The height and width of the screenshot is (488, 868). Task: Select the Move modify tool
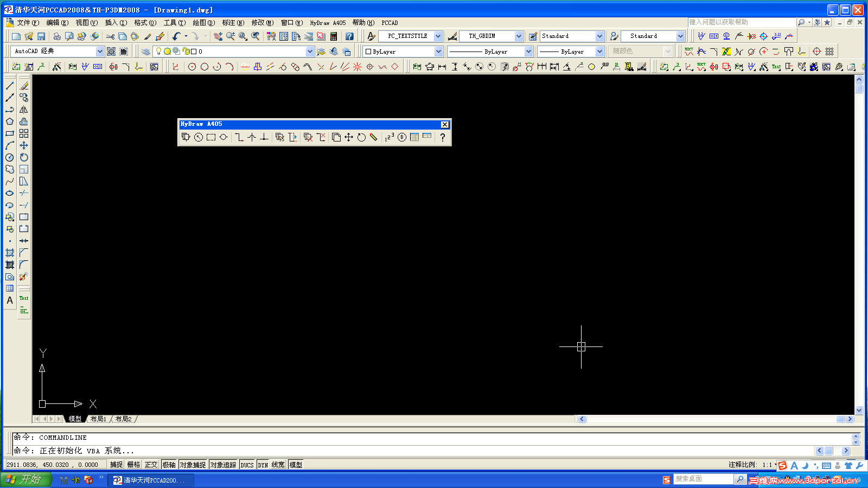coord(24,145)
